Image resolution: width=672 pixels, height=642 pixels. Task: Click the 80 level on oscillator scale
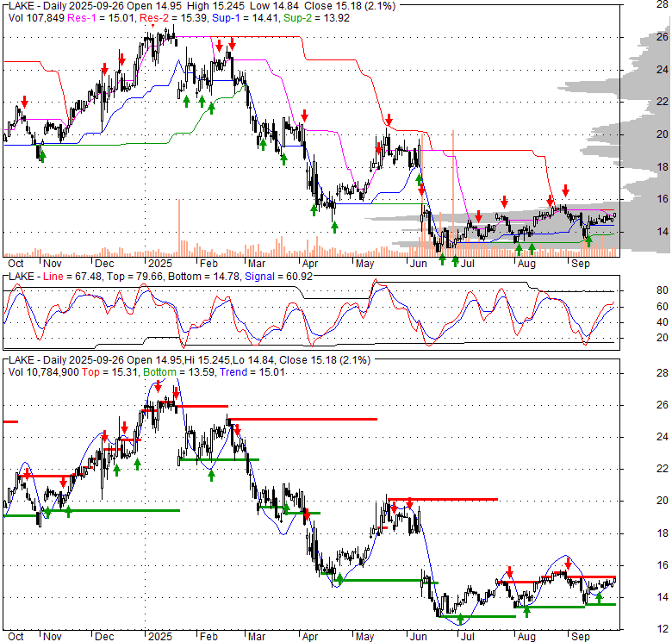click(x=663, y=290)
